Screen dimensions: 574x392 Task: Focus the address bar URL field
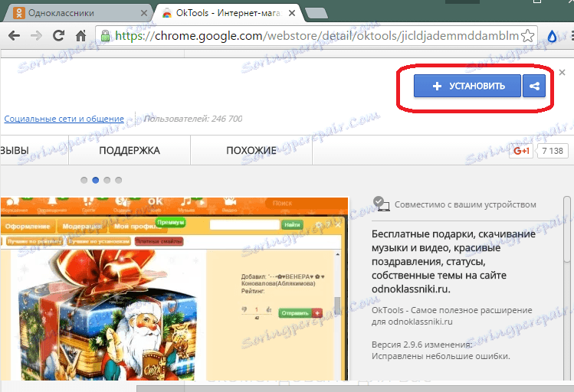(317, 36)
